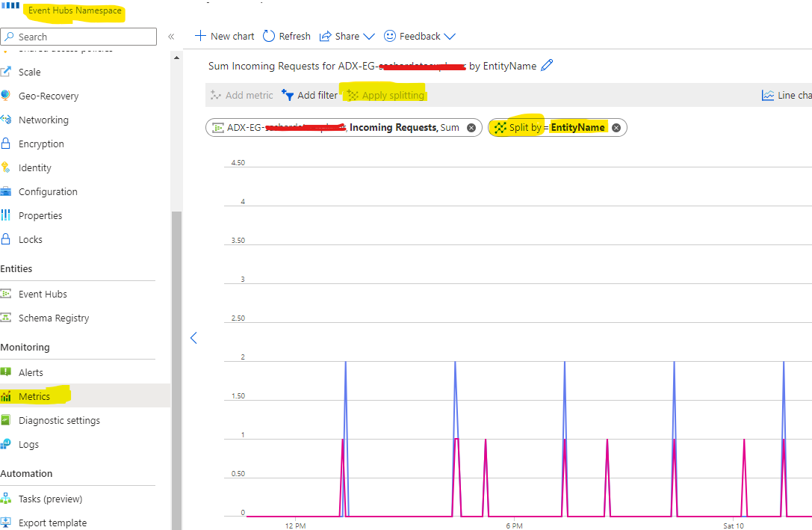
Task: Open Schema Registry under Entities
Action: pyautogui.click(x=54, y=318)
